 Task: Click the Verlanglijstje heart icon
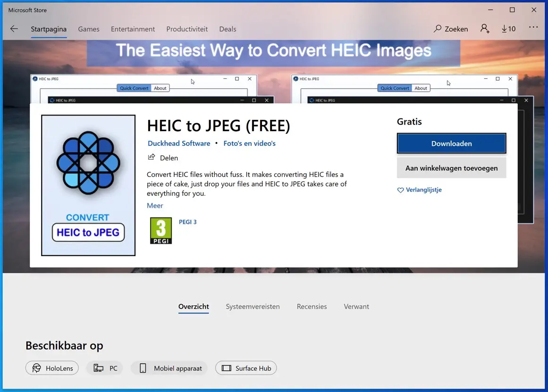(401, 190)
